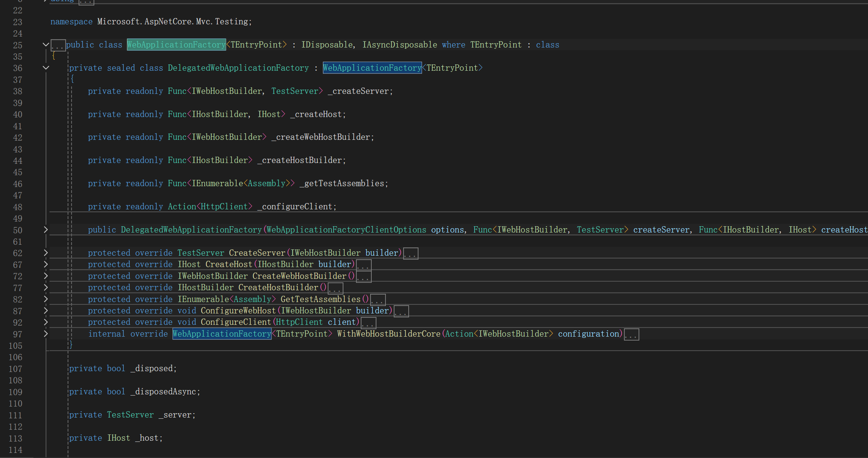The width and height of the screenshot is (868, 458).
Task: Click 'IDisposable' in the class declaration
Action: coord(327,45)
